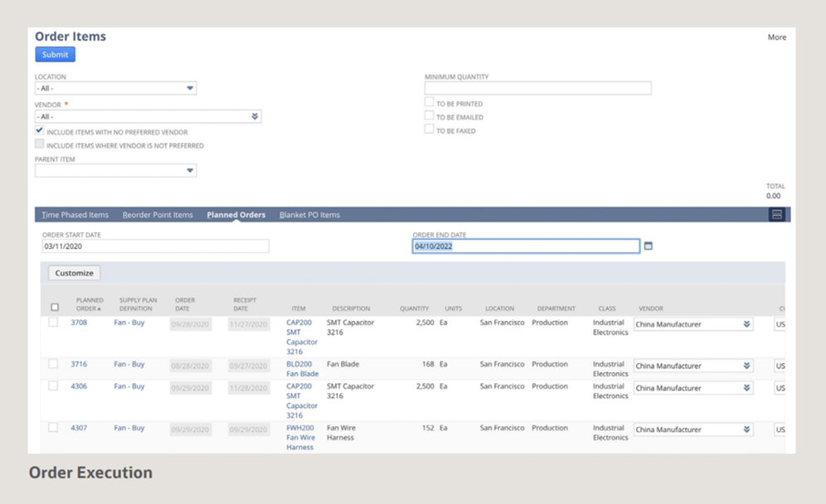
Task: Sort by Planned Order column header
Action: (x=90, y=304)
